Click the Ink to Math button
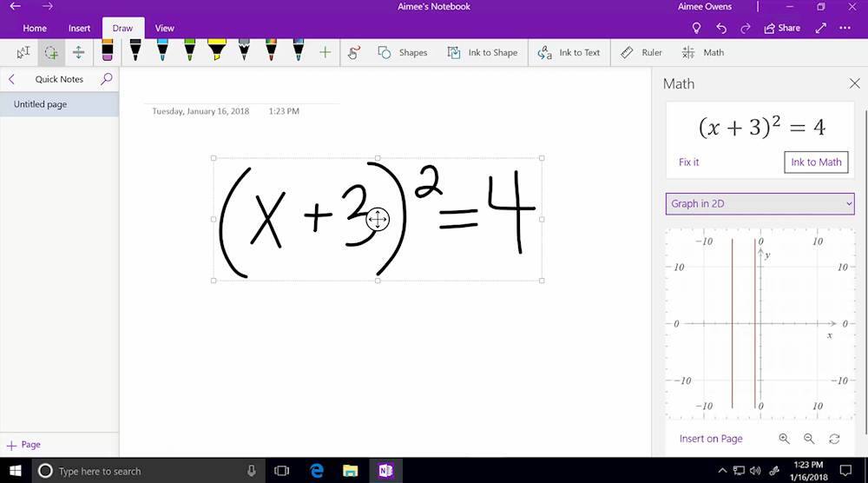The width and height of the screenshot is (868, 483). click(x=816, y=162)
